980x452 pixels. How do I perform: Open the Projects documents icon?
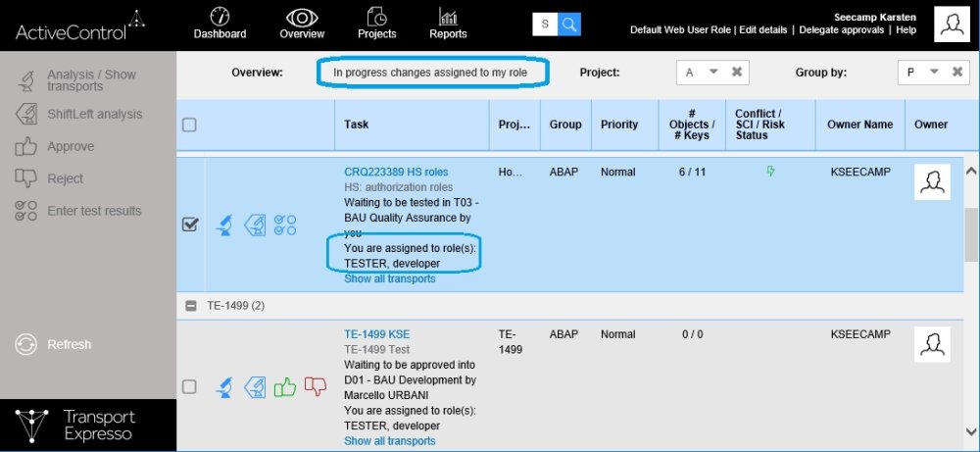376,17
